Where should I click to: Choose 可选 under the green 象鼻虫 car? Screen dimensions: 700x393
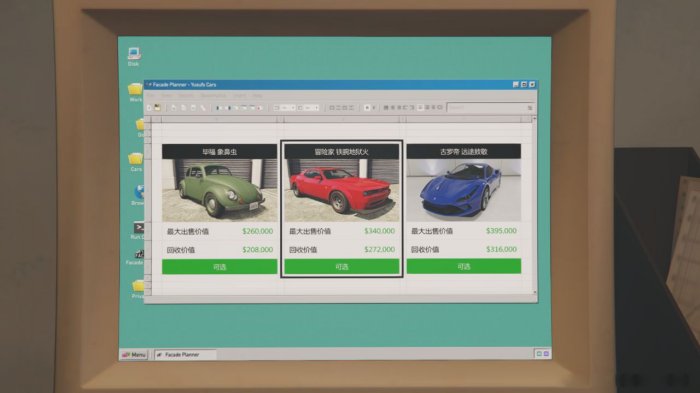coord(219,267)
